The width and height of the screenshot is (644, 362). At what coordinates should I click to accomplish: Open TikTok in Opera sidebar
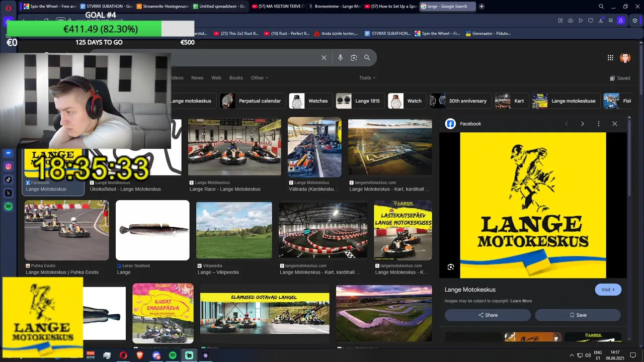(9, 179)
